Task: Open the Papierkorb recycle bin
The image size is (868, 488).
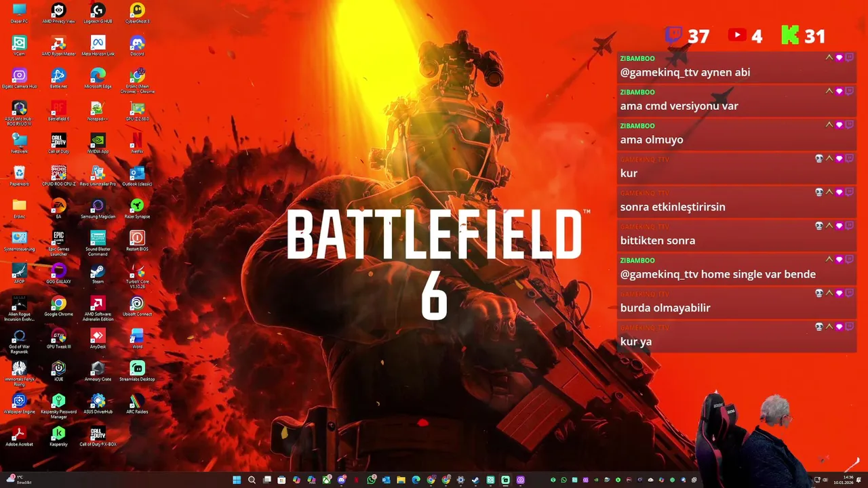Action: click(x=19, y=176)
